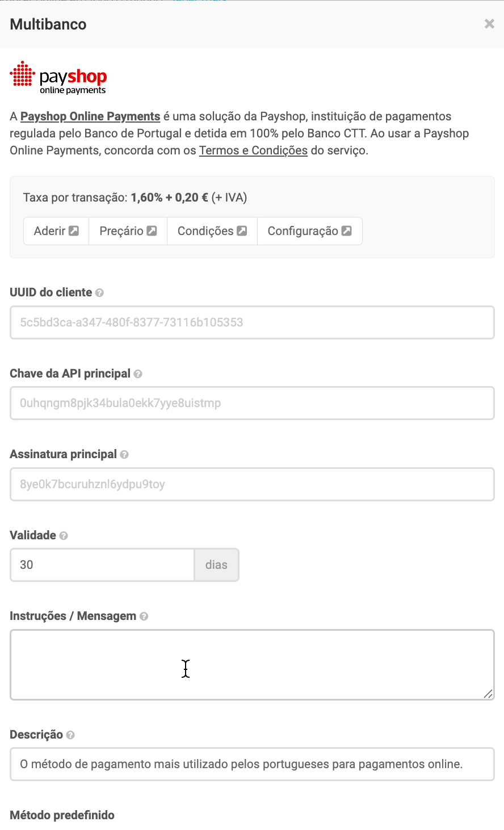The height and width of the screenshot is (830, 504).
Task: Click help icon beside Chave da API principal
Action: [138, 374]
